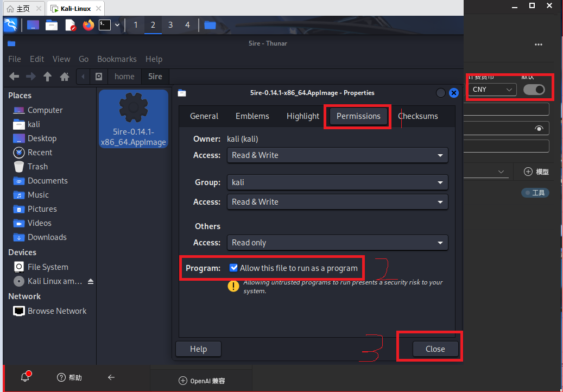Go to the home folder via the house icon
Image resolution: width=563 pixels, height=392 pixels.
tap(64, 77)
